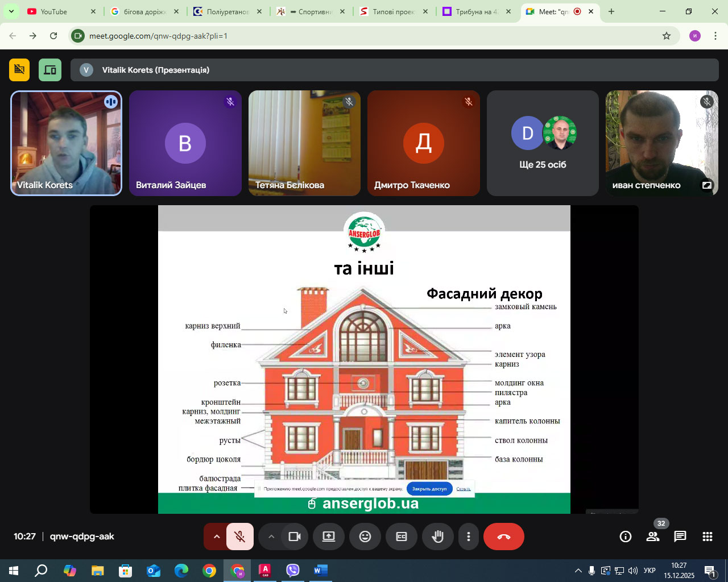
Task: Open the meeting details info icon
Action: tap(626, 537)
